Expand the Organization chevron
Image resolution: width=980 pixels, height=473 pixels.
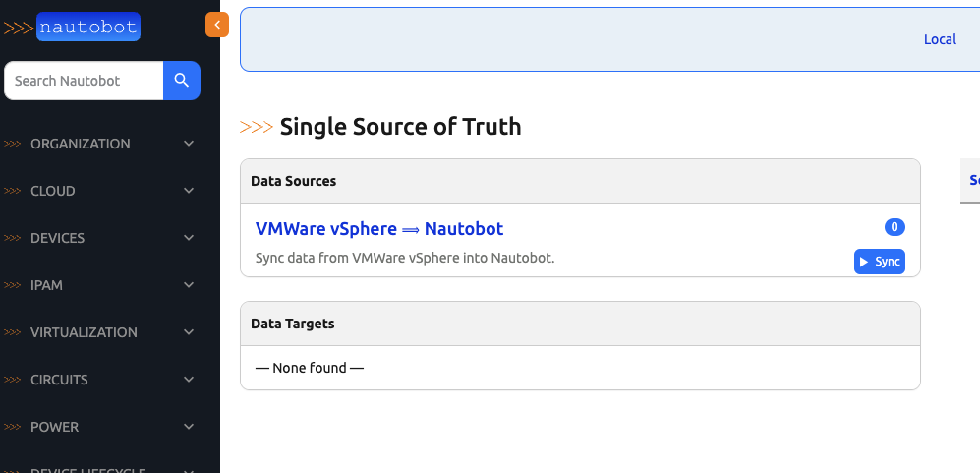[189, 144]
